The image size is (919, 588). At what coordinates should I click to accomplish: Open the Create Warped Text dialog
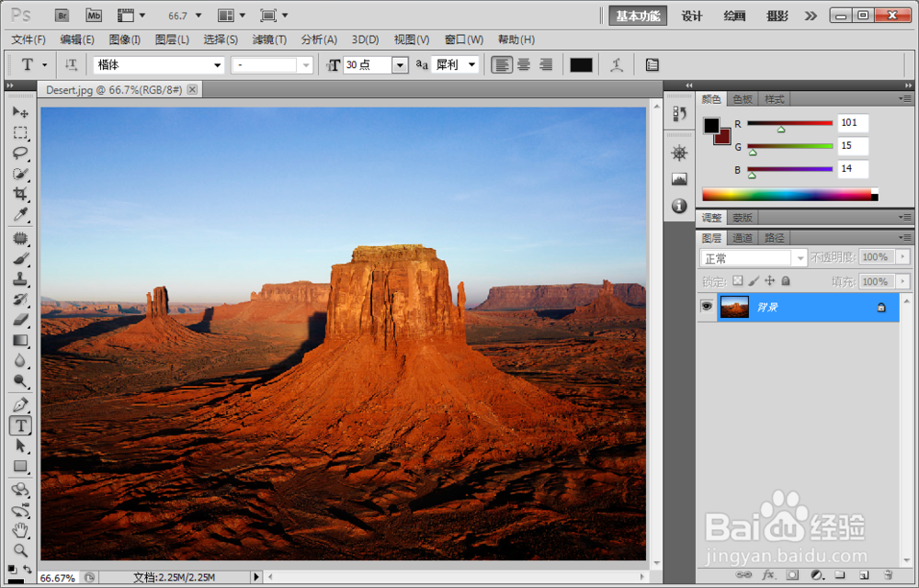coord(617,64)
